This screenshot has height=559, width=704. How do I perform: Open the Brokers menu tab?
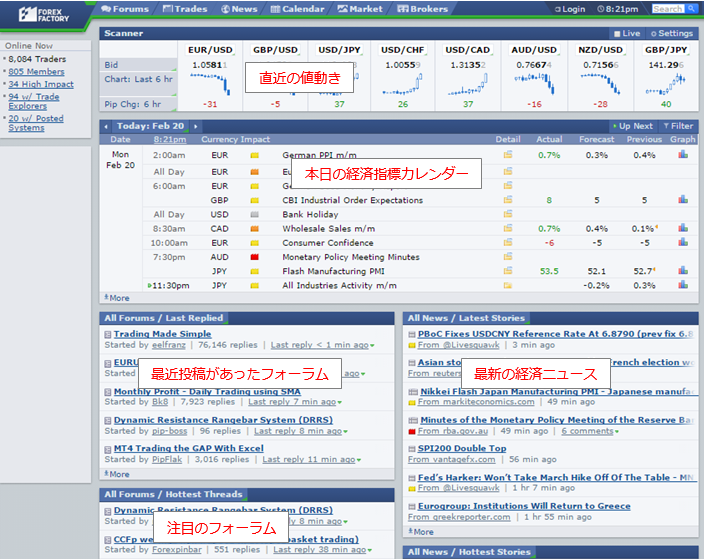(x=422, y=9)
